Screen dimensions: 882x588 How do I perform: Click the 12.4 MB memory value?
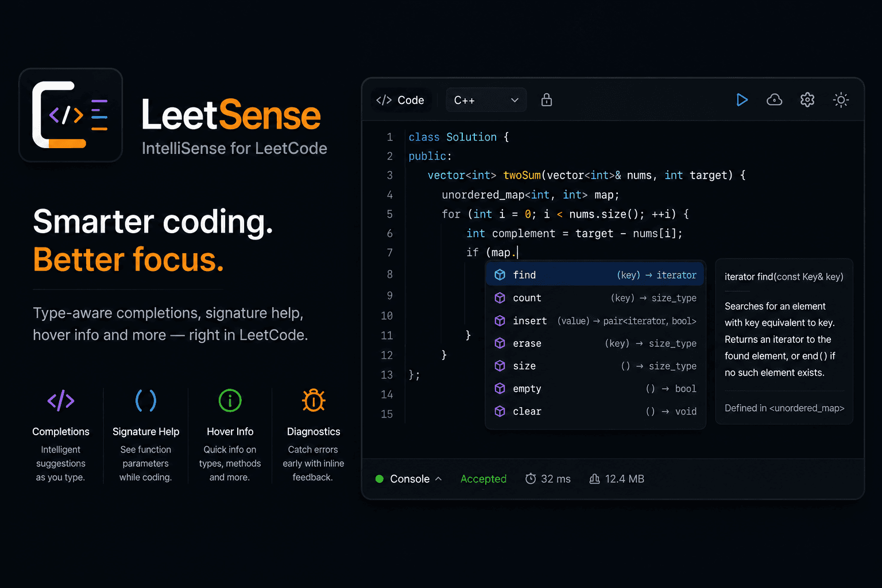point(625,479)
